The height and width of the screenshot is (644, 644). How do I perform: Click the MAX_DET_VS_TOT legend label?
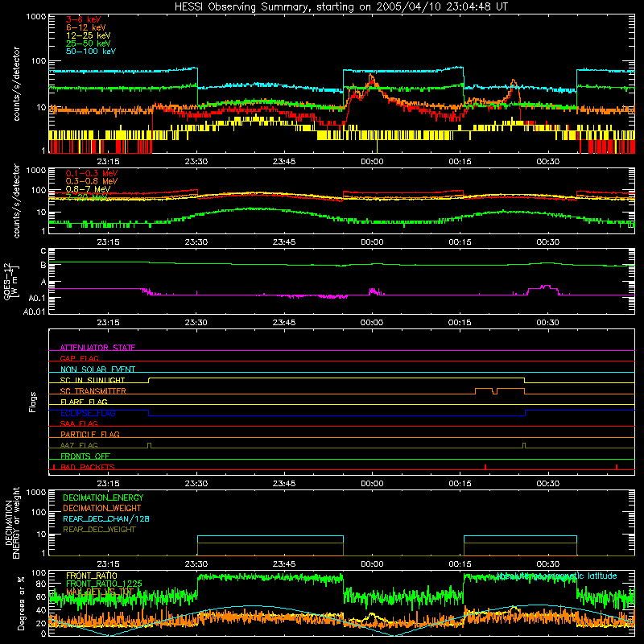click(100, 592)
